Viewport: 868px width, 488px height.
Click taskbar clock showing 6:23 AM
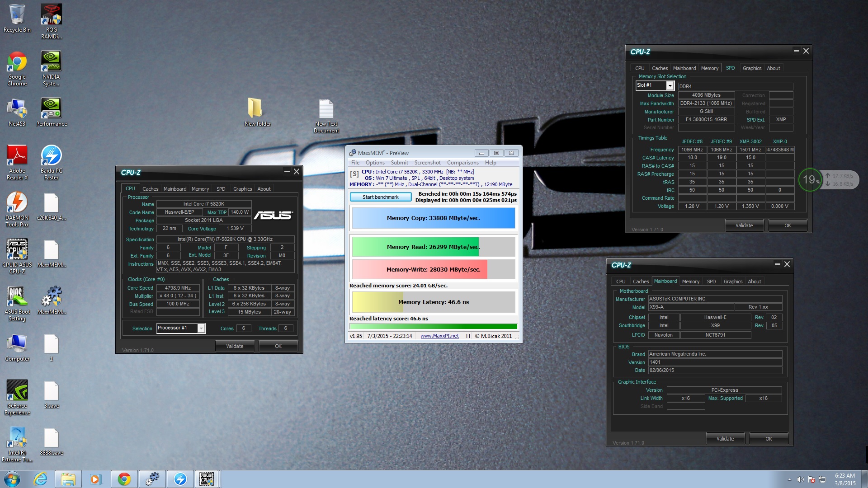[x=845, y=479]
